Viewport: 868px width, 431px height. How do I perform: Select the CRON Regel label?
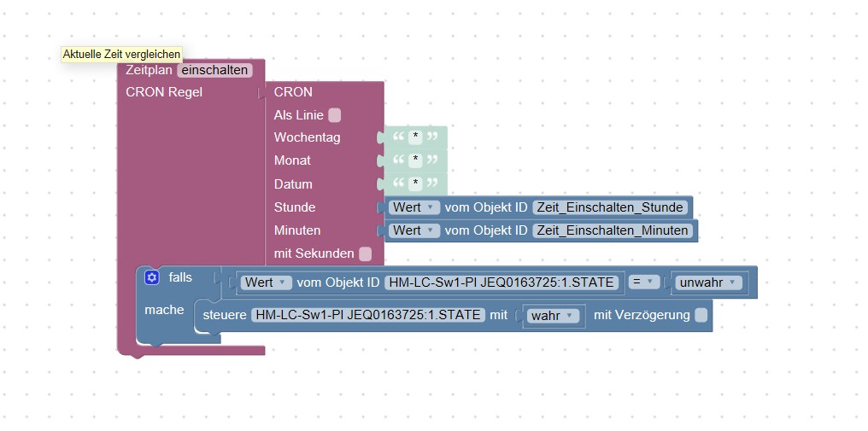(164, 92)
